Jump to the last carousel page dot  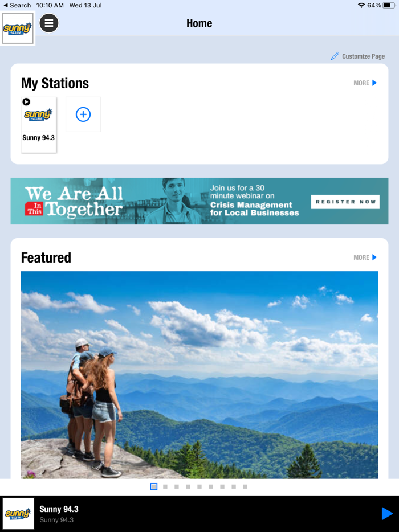click(245, 486)
